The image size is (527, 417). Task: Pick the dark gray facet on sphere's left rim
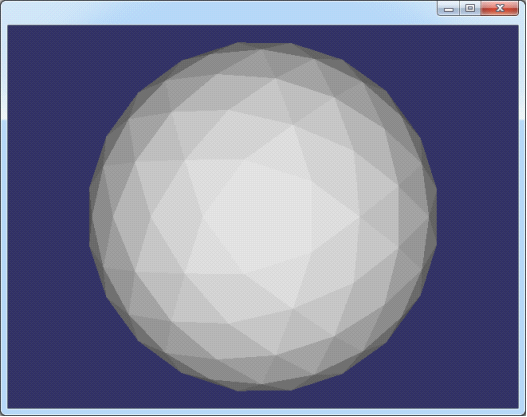(x=96, y=215)
